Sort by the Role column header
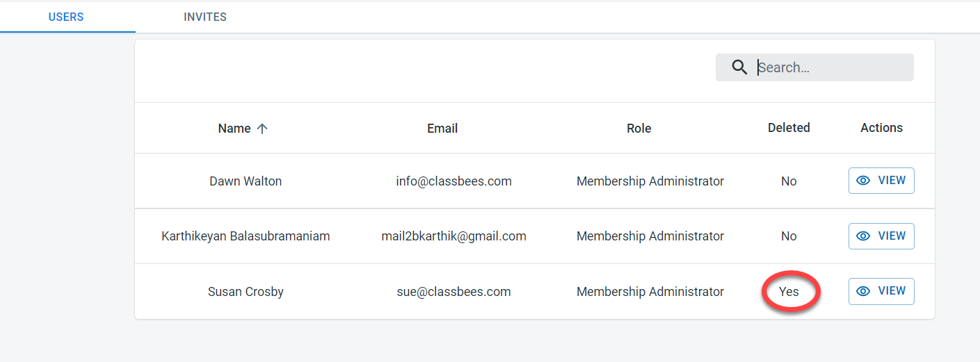The image size is (980, 362). 638,129
